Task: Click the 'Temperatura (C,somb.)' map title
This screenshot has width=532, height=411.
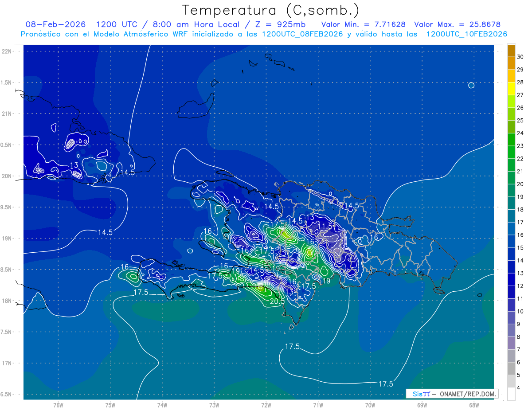Action: coord(271,10)
